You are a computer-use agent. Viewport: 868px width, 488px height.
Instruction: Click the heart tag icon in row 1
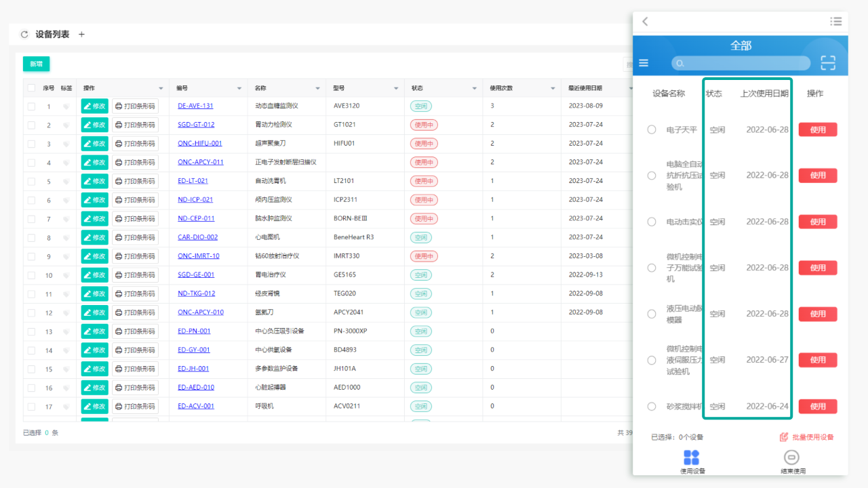click(x=66, y=106)
